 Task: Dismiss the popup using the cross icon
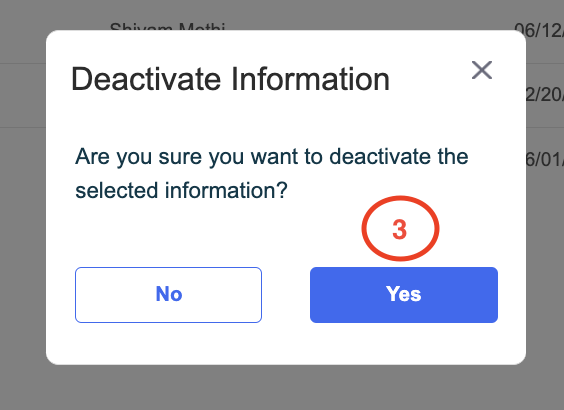482,70
